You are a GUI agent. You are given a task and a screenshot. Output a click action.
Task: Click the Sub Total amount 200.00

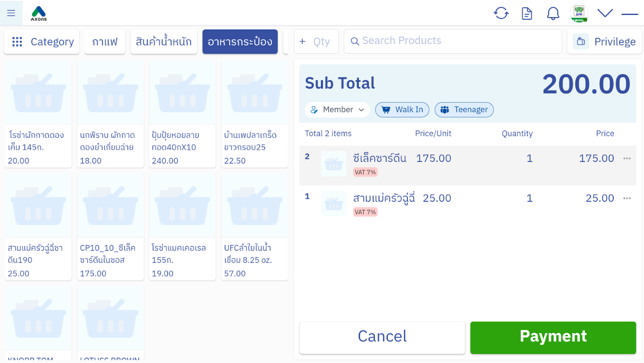coord(586,84)
